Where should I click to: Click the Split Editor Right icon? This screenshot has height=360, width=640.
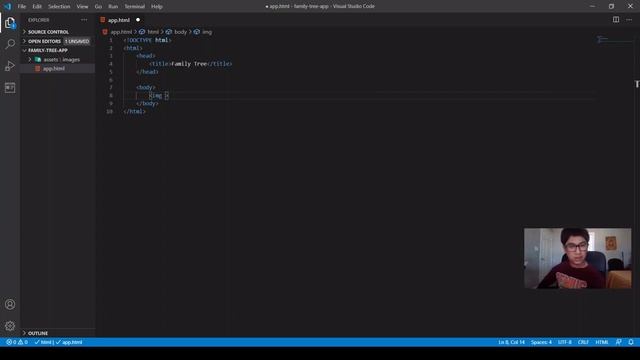pos(616,20)
